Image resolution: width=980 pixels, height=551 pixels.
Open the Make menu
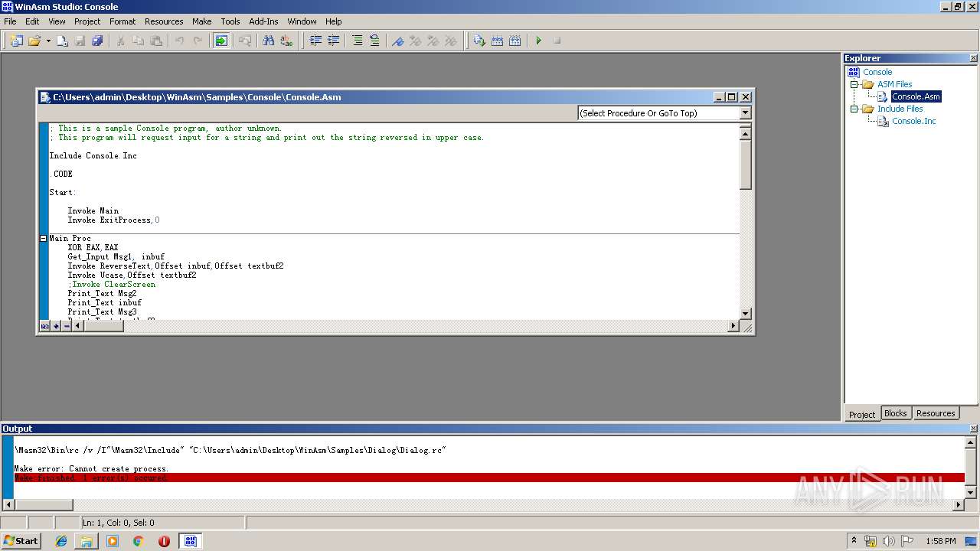[x=202, y=21]
